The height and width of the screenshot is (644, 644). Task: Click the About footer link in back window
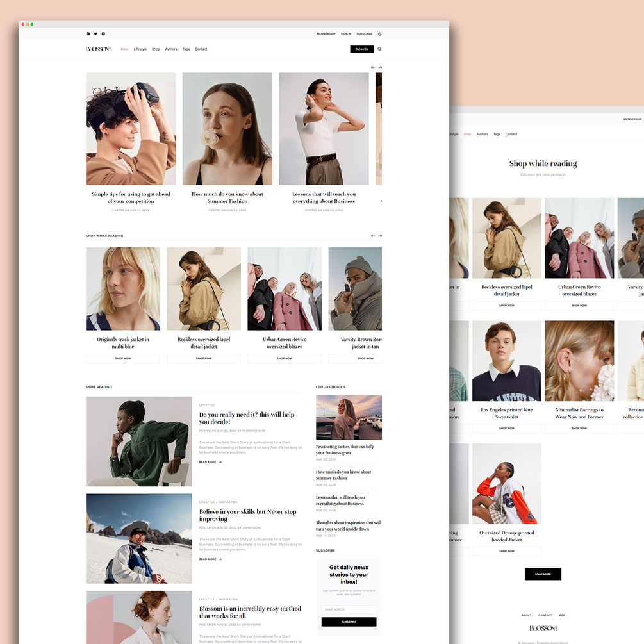pyautogui.click(x=527, y=615)
